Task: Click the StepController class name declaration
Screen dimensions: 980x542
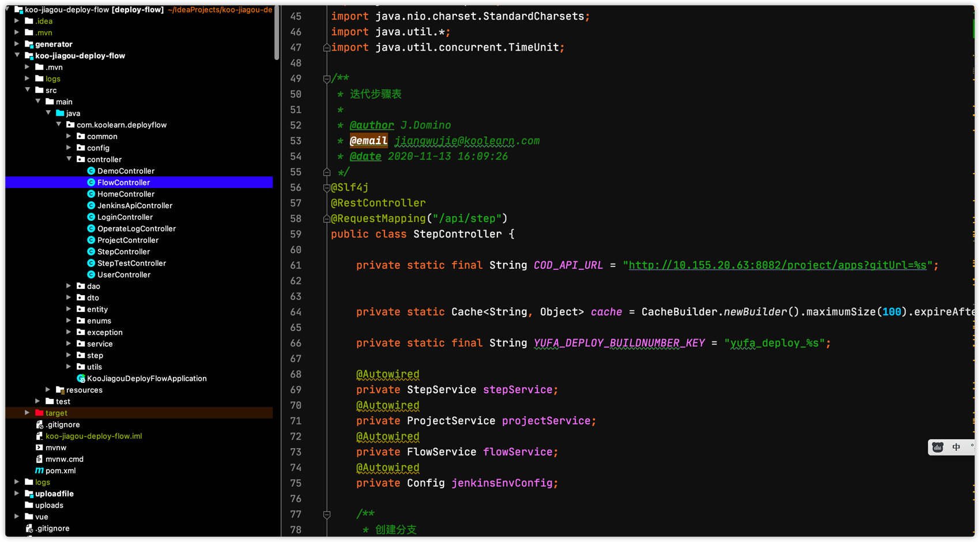Action: point(458,234)
